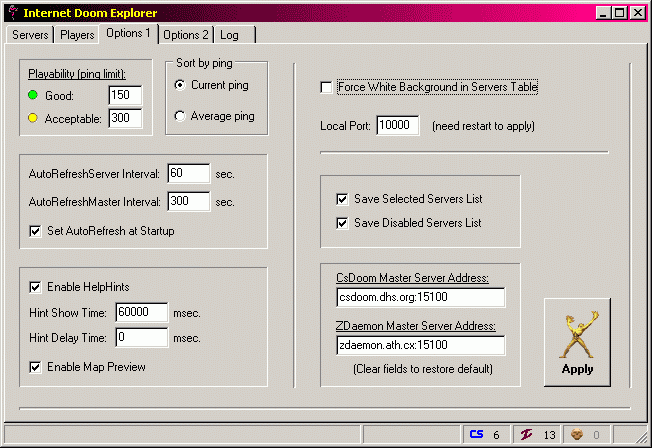Click the ZDaemon status bar icon
Image resolution: width=652 pixels, height=448 pixels.
(526, 435)
